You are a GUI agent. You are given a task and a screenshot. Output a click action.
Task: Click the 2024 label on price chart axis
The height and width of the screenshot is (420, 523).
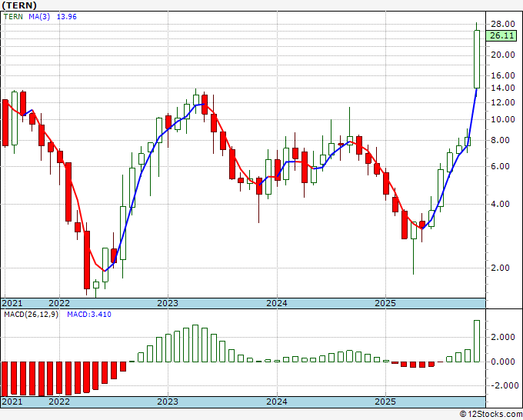coord(277,303)
